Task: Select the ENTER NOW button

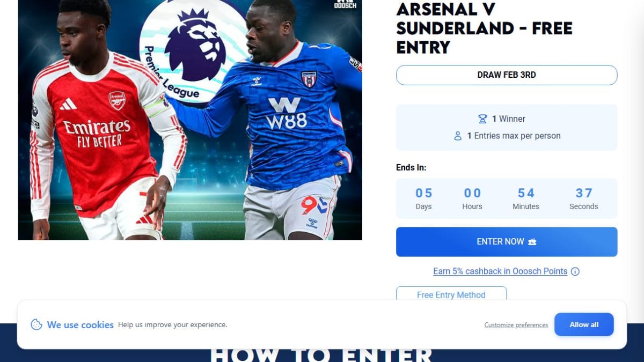Action: [507, 242]
